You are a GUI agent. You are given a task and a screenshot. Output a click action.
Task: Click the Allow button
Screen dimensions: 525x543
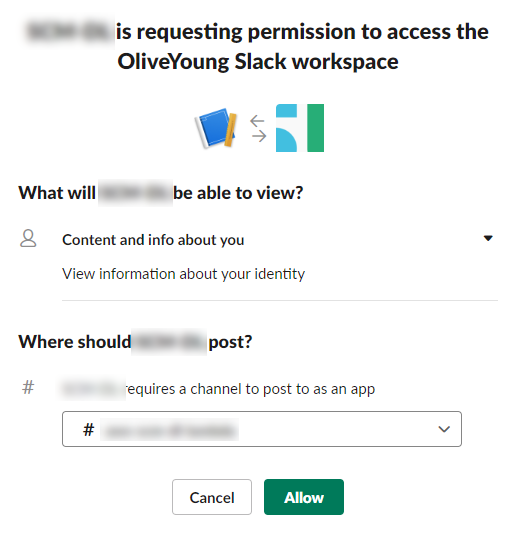[304, 497]
